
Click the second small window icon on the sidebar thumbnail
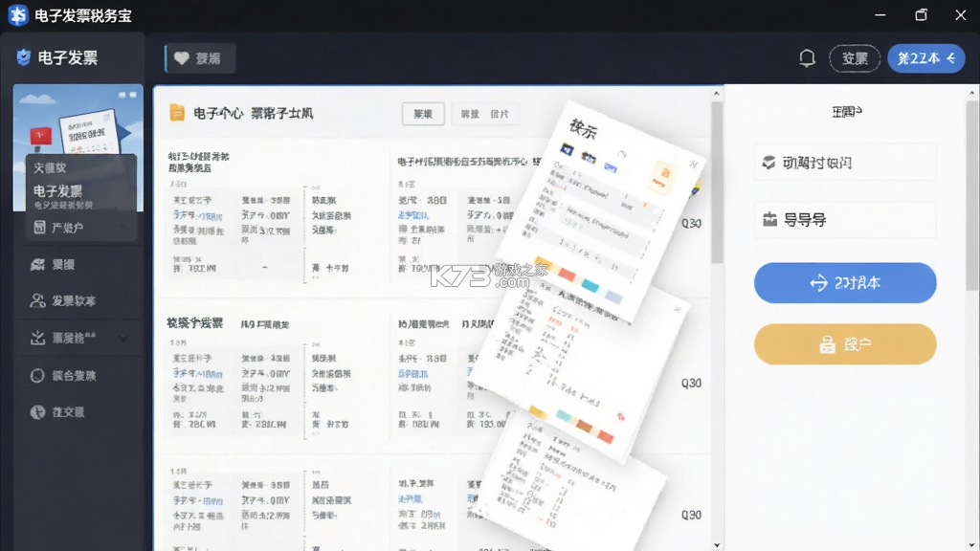[132, 95]
